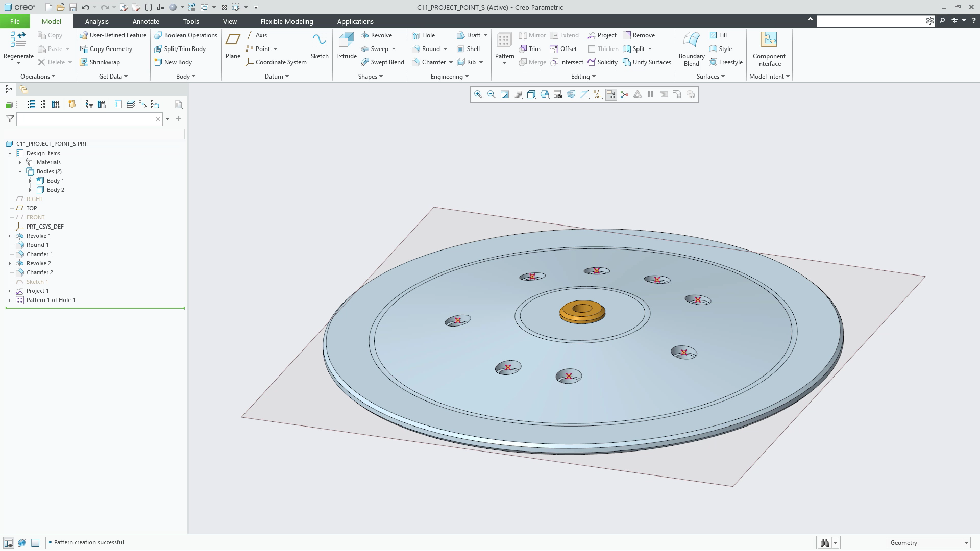Collapse the Design Items node
The width and height of the screenshot is (980, 551).
point(10,153)
